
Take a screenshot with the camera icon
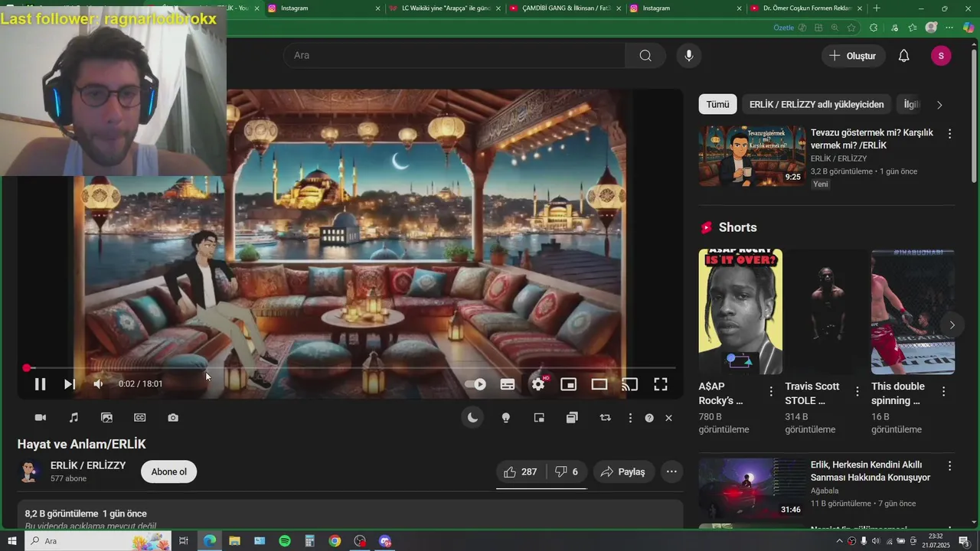pyautogui.click(x=173, y=418)
